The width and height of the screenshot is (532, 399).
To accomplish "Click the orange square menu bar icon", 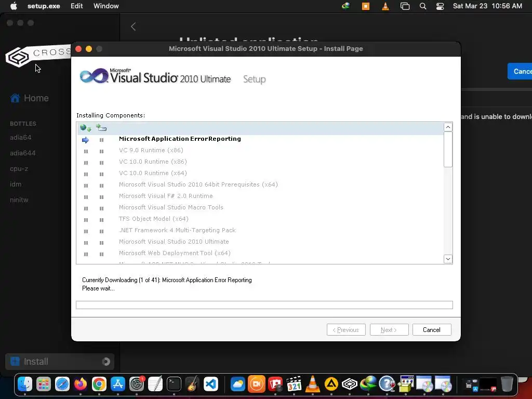I will (366, 6).
